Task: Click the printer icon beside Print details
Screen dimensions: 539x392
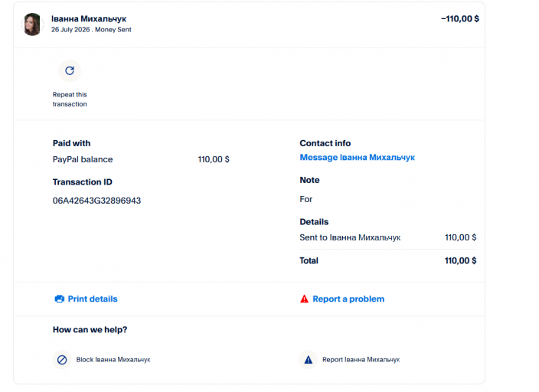Action: (x=60, y=299)
